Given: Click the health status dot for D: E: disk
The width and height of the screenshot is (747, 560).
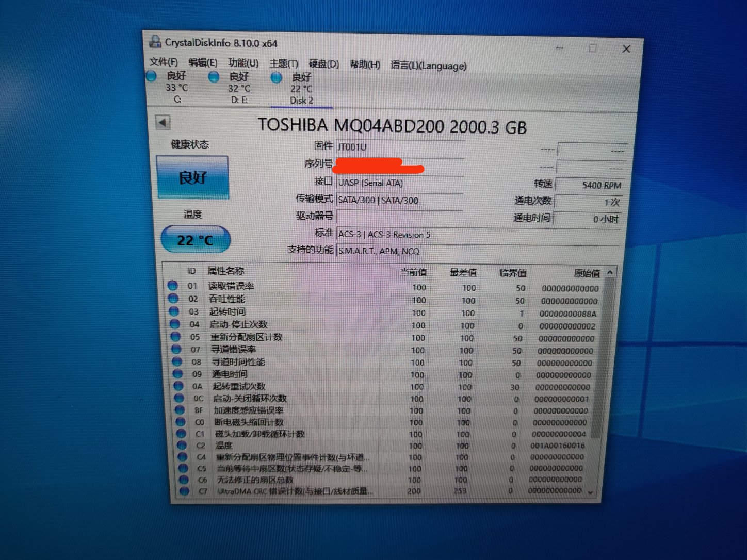Looking at the screenshot, I should [x=214, y=77].
